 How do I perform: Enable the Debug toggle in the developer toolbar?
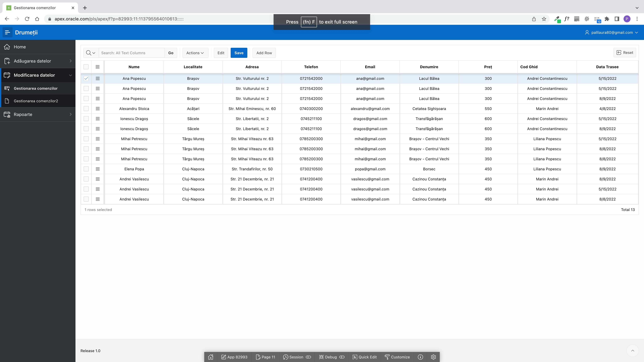point(342,357)
